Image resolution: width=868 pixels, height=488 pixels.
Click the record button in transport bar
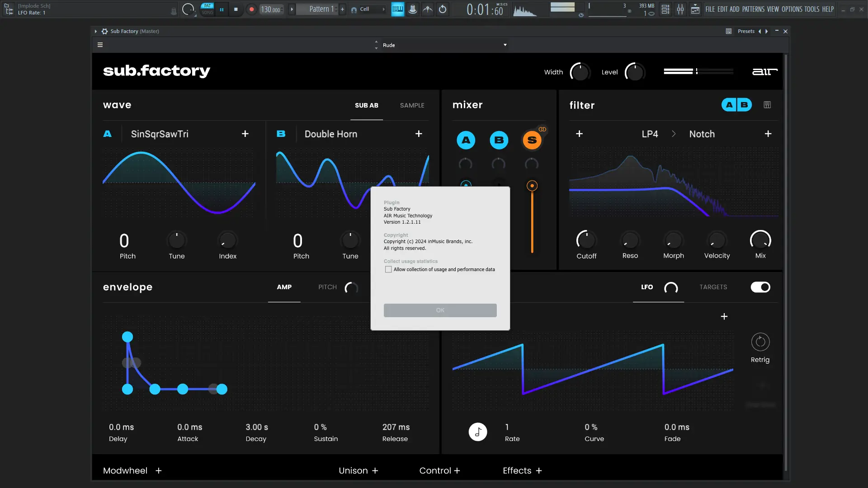pos(252,9)
